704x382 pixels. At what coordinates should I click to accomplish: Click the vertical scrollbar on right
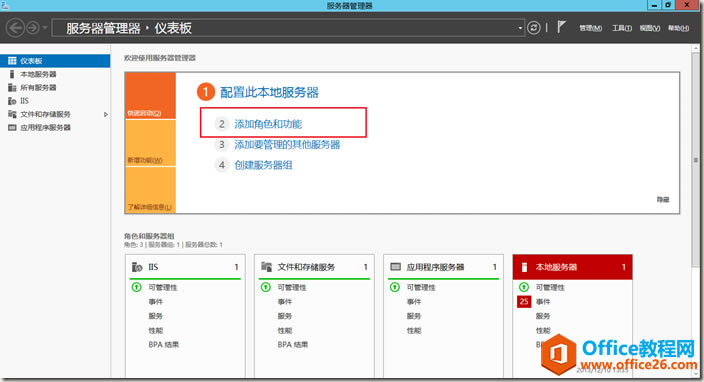pyautogui.click(x=695, y=159)
